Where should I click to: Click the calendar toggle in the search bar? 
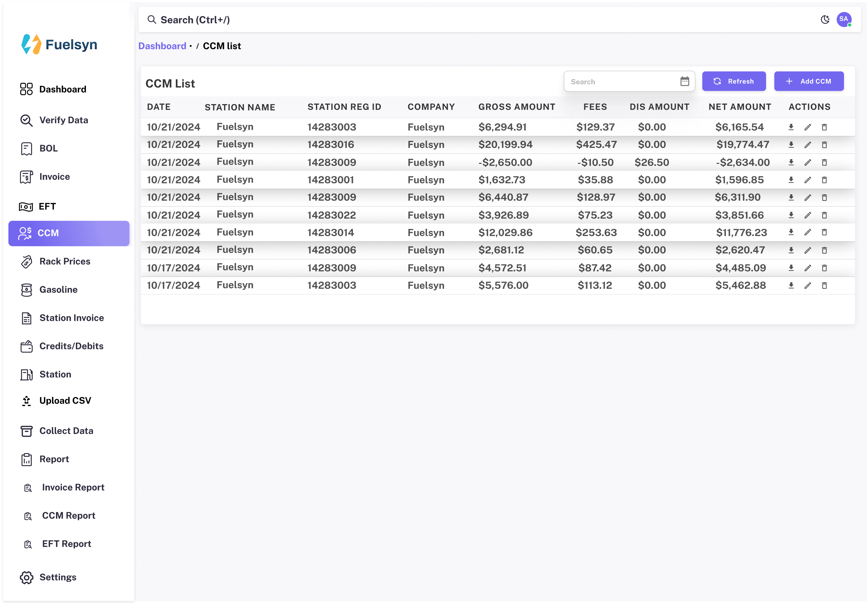(685, 81)
